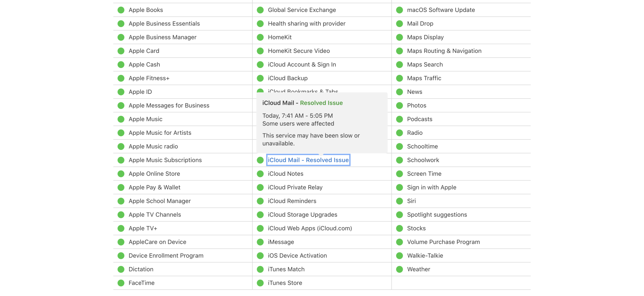Select the Volume Purchase Program row

coord(443,242)
